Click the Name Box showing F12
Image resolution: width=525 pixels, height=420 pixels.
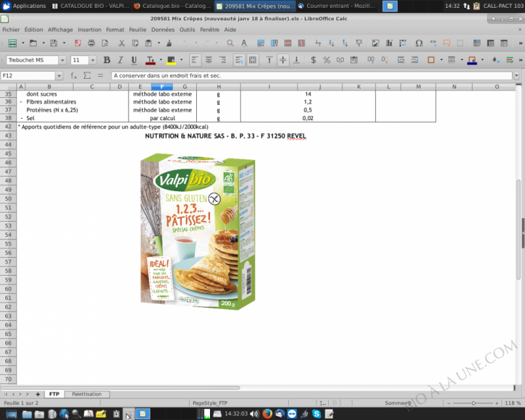[x=28, y=75]
